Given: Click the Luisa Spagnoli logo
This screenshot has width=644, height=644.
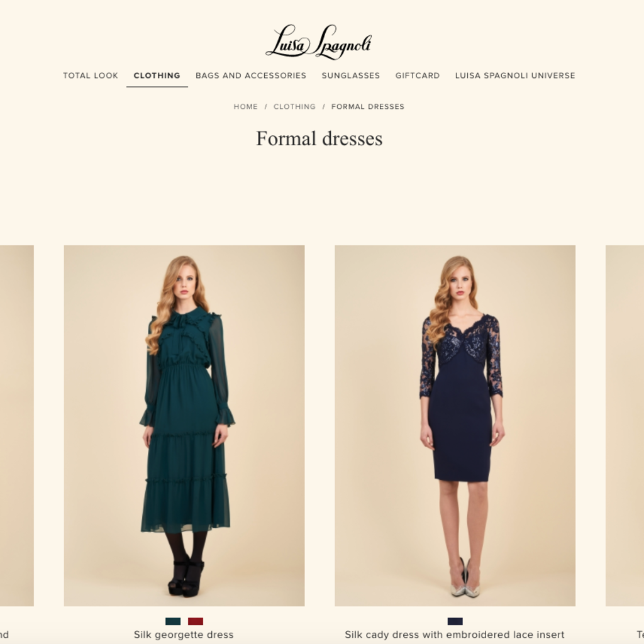Looking at the screenshot, I should pyautogui.click(x=319, y=42).
